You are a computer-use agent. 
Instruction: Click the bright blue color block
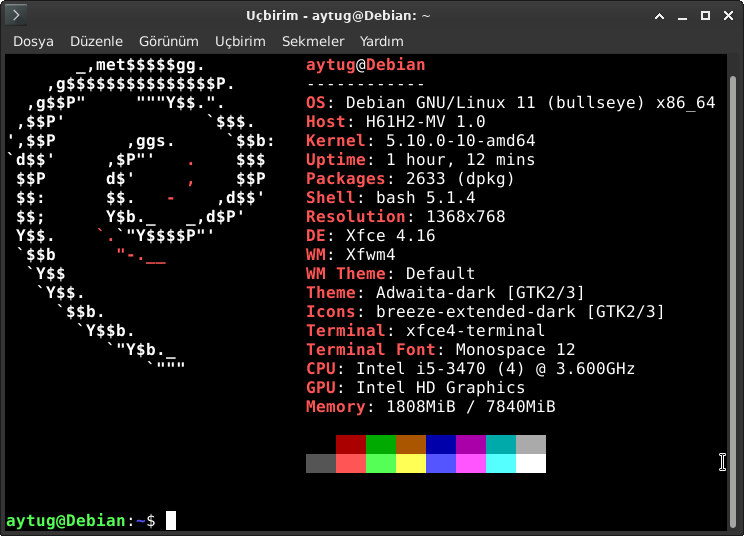pyautogui.click(x=441, y=463)
